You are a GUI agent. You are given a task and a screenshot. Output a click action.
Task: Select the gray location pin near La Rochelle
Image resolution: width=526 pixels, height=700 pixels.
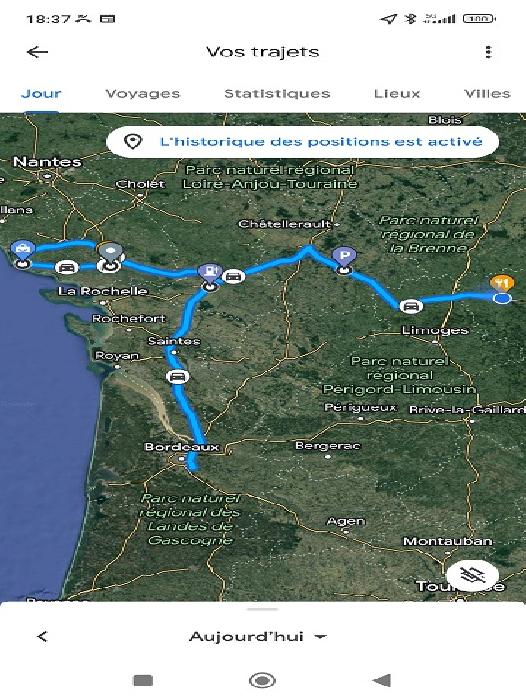[x=110, y=253]
